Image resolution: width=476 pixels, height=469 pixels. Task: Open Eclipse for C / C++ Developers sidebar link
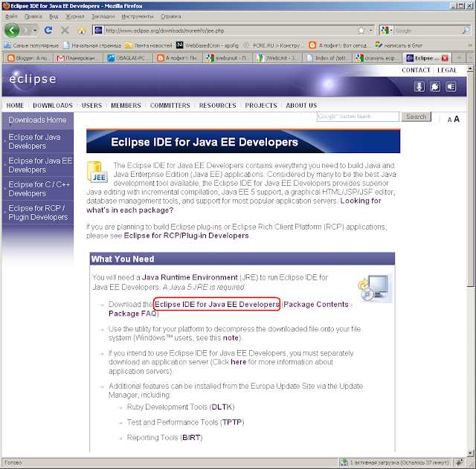[x=39, y=189]
